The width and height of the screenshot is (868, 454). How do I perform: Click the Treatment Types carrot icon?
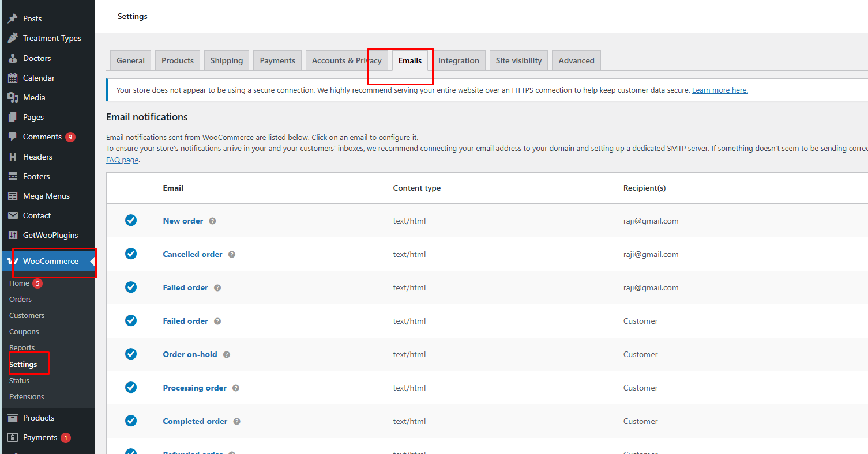pos(13,38)
